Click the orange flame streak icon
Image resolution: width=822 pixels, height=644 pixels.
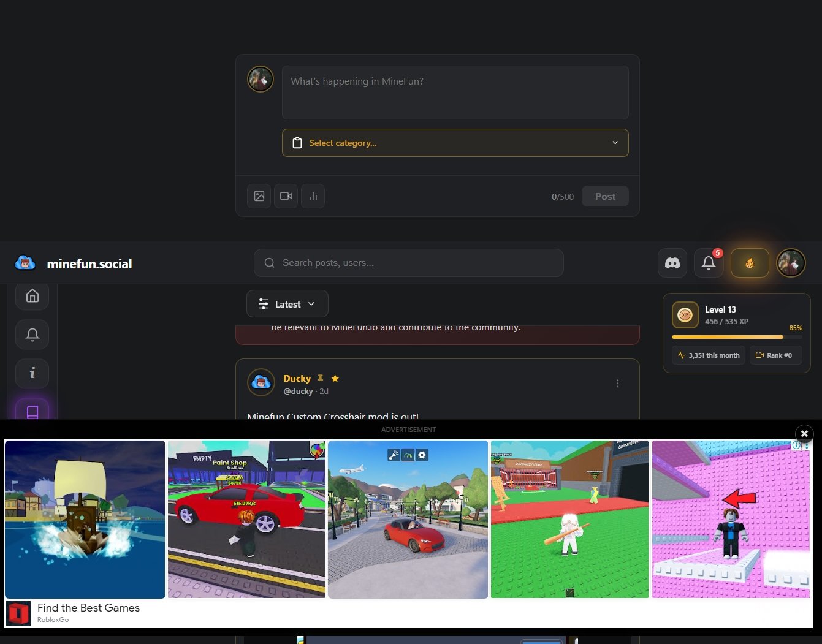[750, 263]
